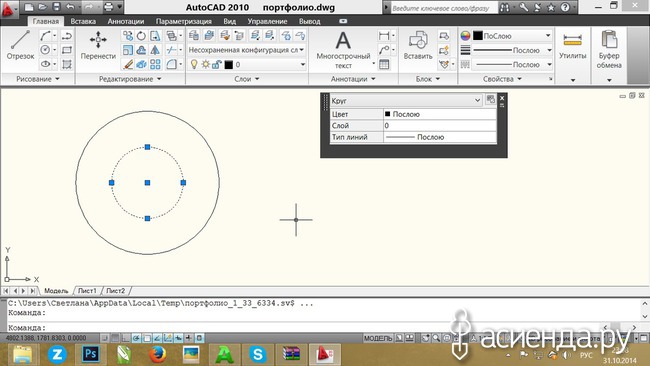Choose the circle drawing tool
650x366 pixels.
pyautogui.click(x=45, y=50)
